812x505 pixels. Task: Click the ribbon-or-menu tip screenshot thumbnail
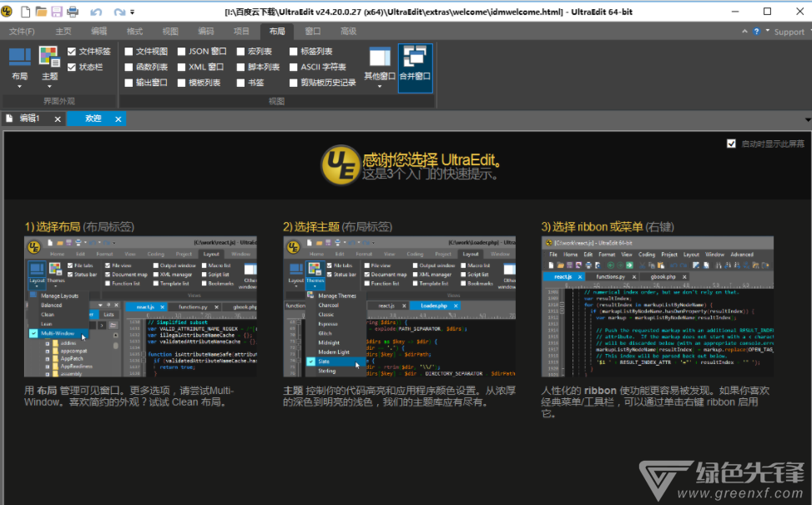[x=658, y=306]
